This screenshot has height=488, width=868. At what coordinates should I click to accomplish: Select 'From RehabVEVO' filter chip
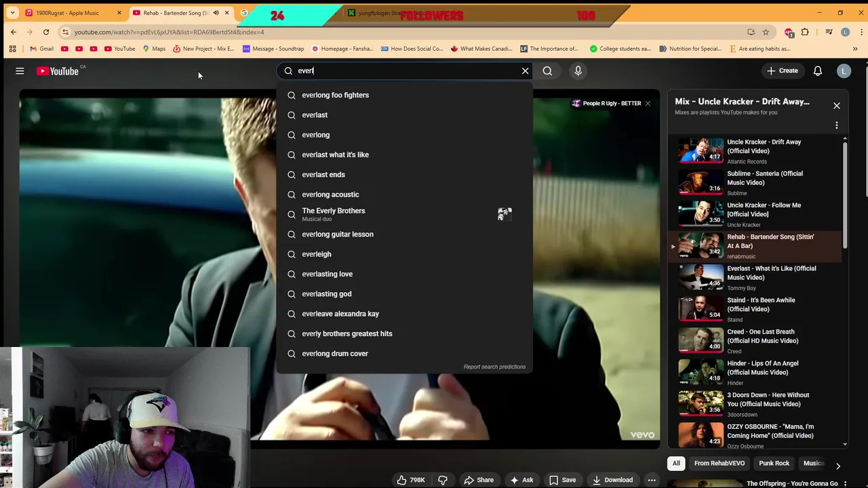tap(719, 463)
